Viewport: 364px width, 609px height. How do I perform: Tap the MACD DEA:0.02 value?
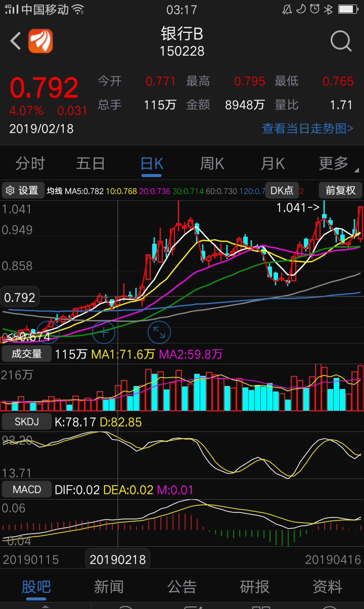tap(128, 490)
